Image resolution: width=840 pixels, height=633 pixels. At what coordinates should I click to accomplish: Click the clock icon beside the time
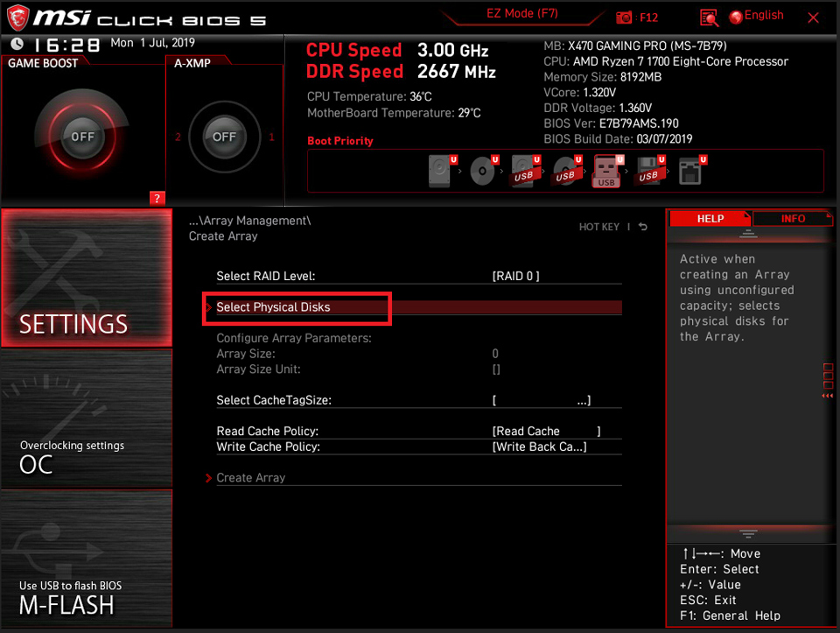click(17, 44)
